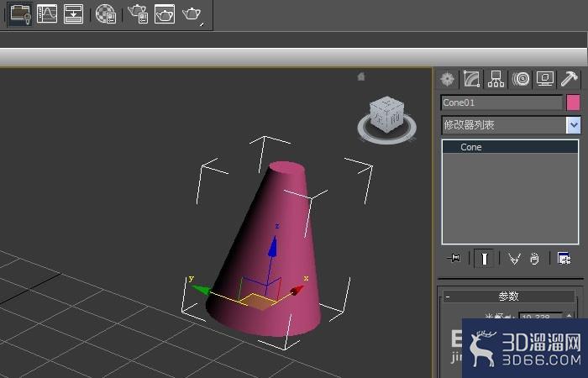
Task: Switch to the Hierarchy panel tab
Action: [496, 79]
